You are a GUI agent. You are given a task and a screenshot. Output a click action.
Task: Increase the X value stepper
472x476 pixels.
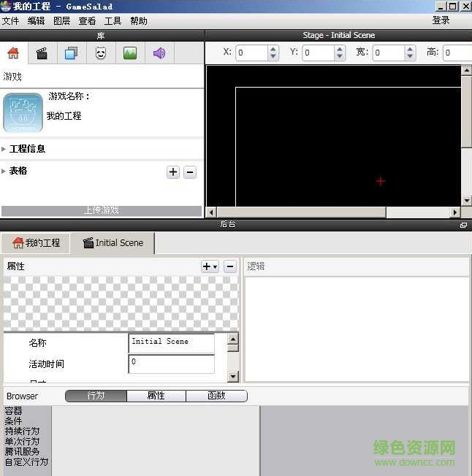[273, 49]
